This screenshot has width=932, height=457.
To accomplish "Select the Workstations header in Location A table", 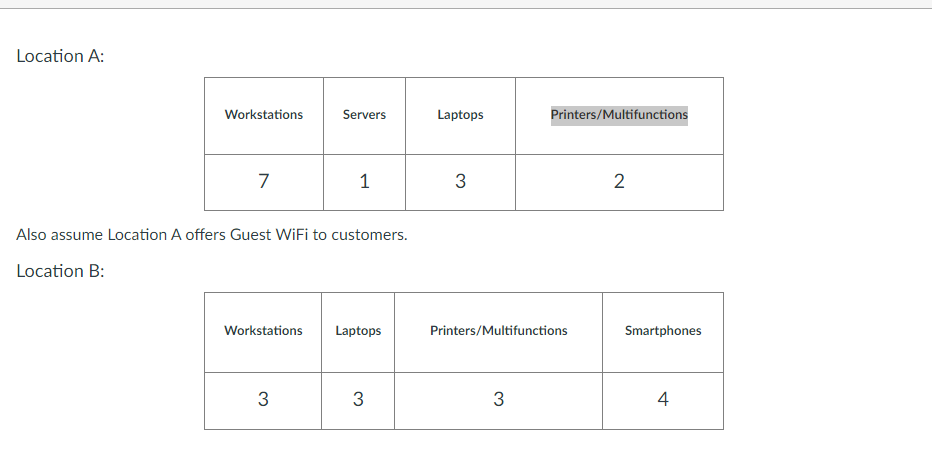I will coord(264,115).
